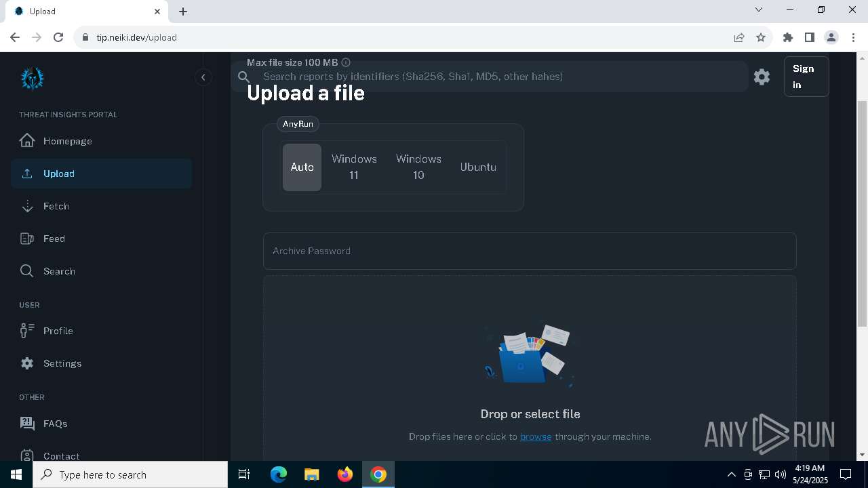
Task: Go to the Feed section
Action: point(101,239)
